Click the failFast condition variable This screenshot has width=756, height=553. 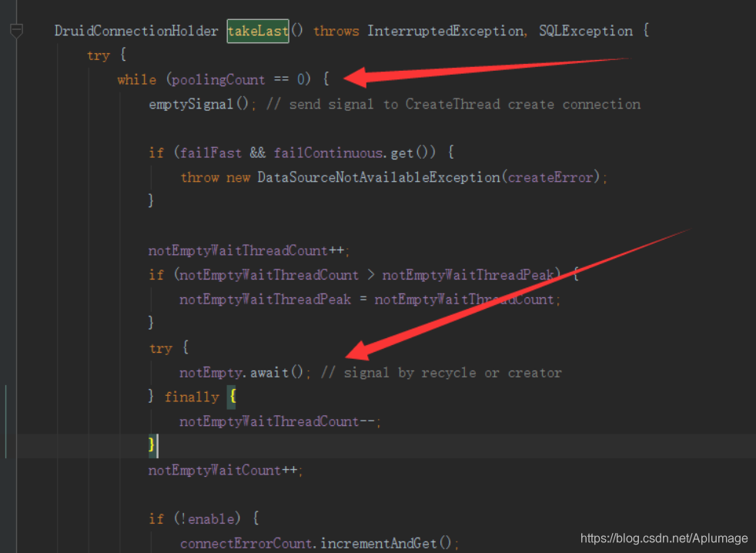[211, 153]
